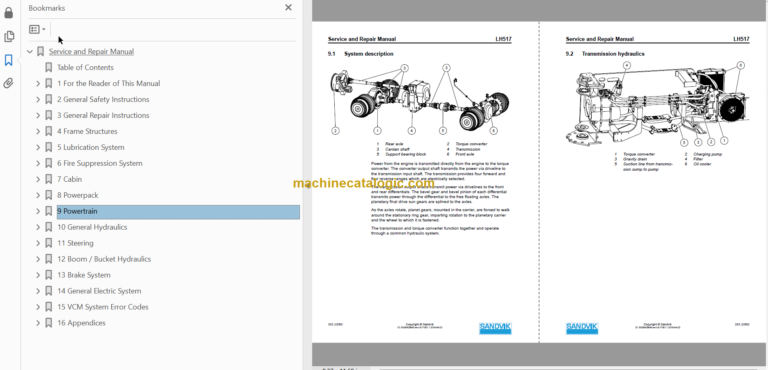This screenshot has width=768, height=370.
Task: Expand 3 General Repair Instructions bookmark
Action: click(x=38, y=116)
